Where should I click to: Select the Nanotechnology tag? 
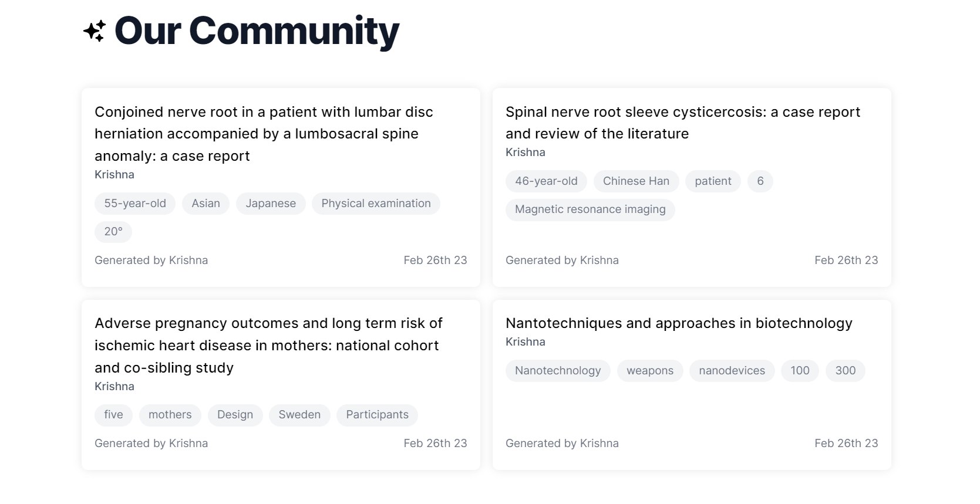(558, 371)
